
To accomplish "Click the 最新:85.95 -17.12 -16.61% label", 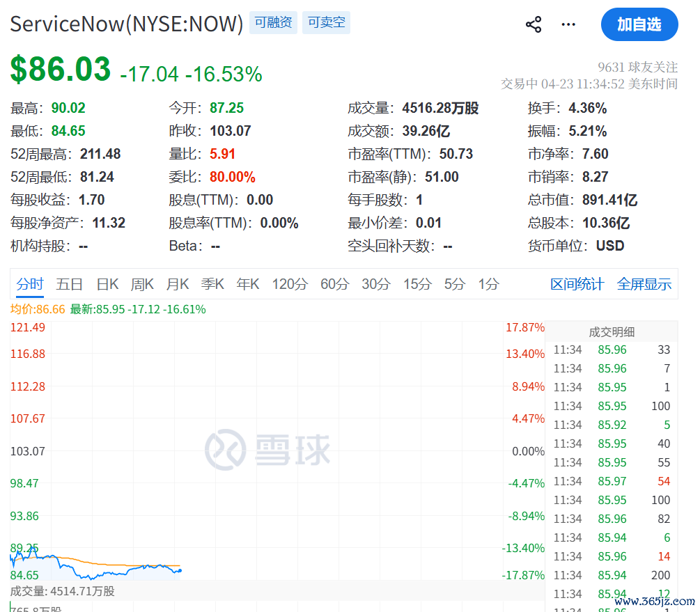I will tap(138, 309).
